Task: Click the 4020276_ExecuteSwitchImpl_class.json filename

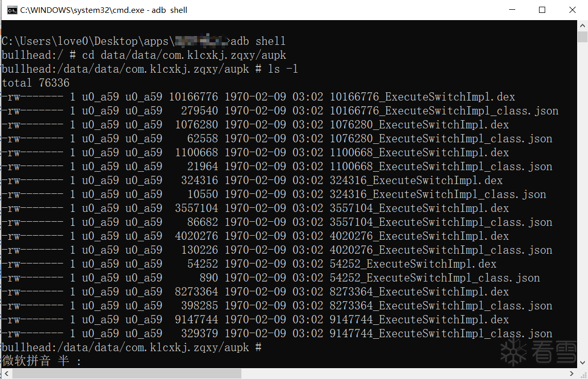Action: (x=440, y=250)
